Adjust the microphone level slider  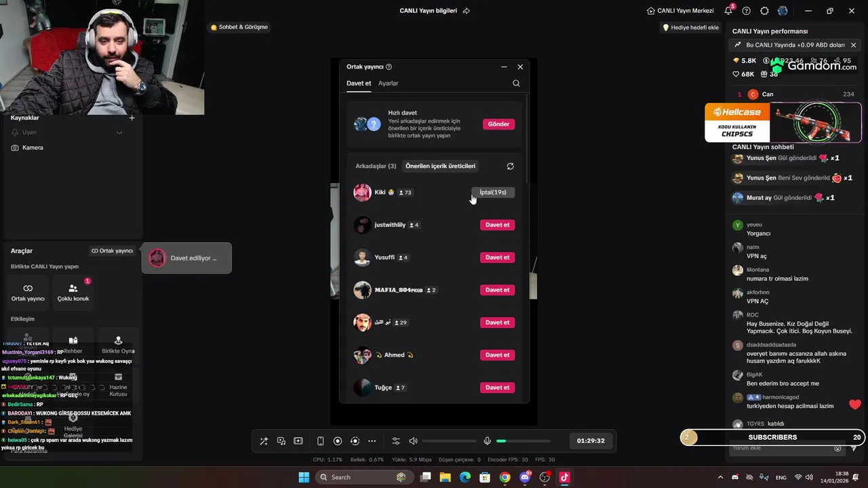pyautogui.click(x=523, y=441)
